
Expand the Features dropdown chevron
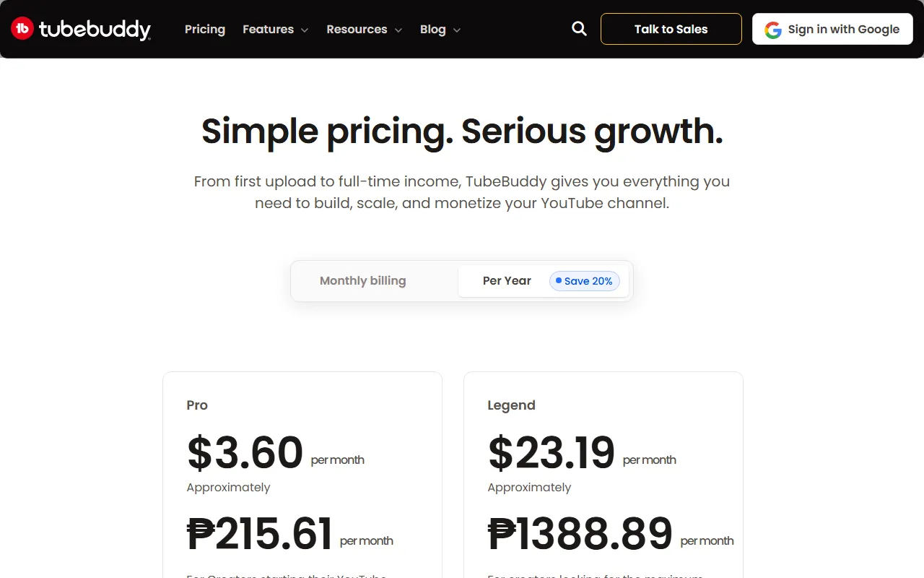tap(305, 30)
